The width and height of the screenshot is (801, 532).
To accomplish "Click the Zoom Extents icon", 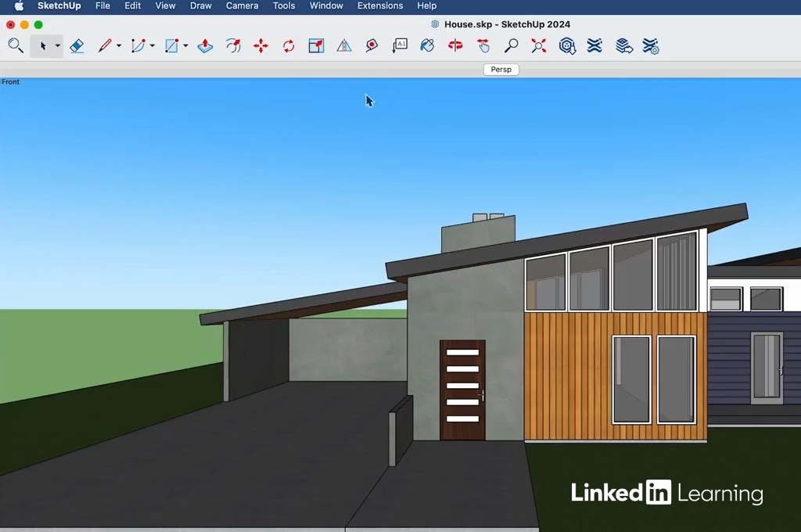I will 539,46.
